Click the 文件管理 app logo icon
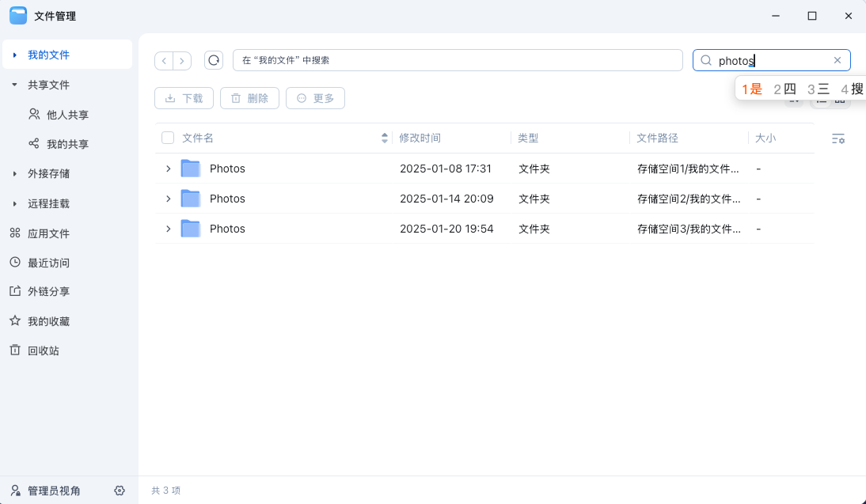Screen dimensions: 866x504 pos(18,16)
